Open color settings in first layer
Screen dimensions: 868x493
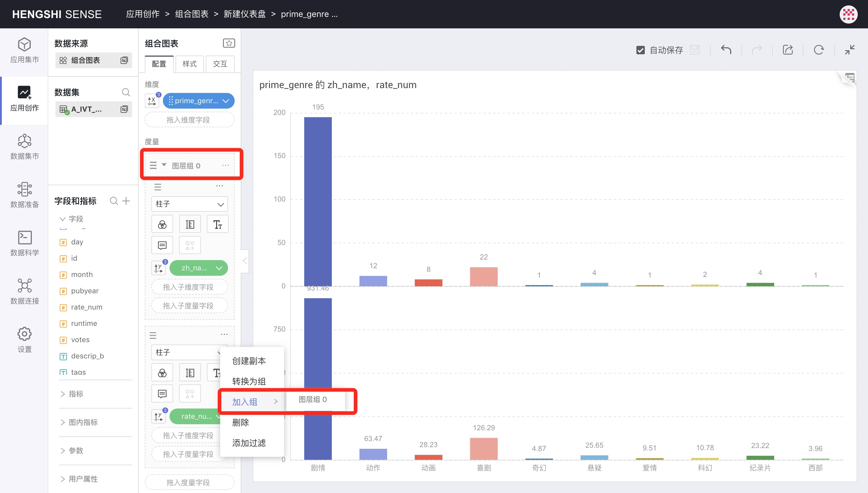tap(162, 224)
